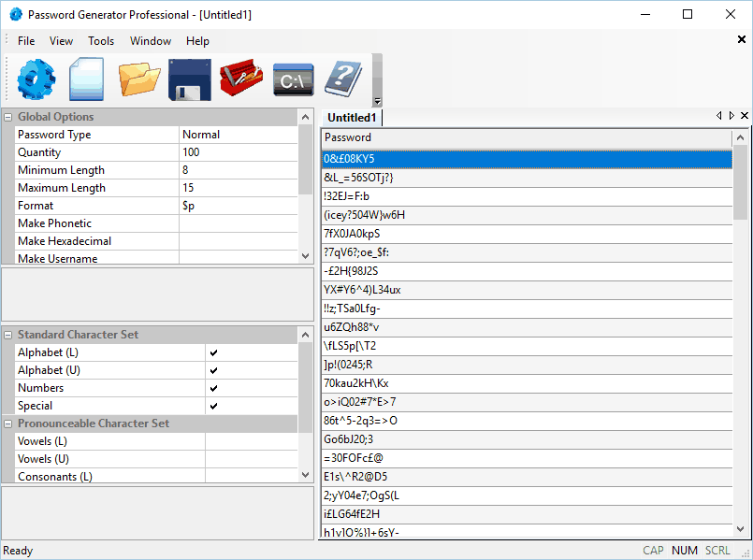Click the password list scrollbar down arrow

(740, 529)
